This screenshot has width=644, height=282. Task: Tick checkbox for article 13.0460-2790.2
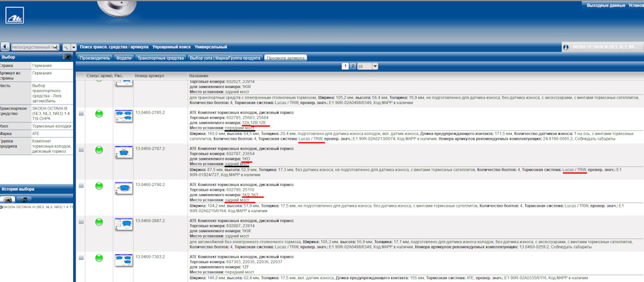[x=81, y=186]
